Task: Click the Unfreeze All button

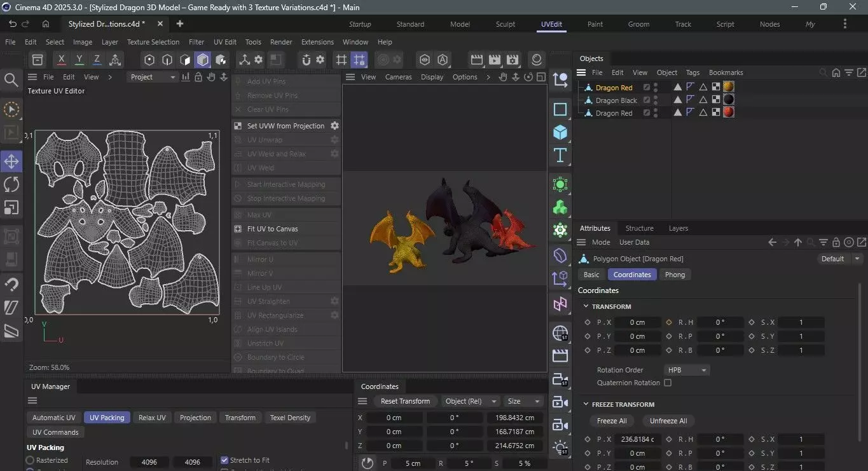Action: pos(668,421)
